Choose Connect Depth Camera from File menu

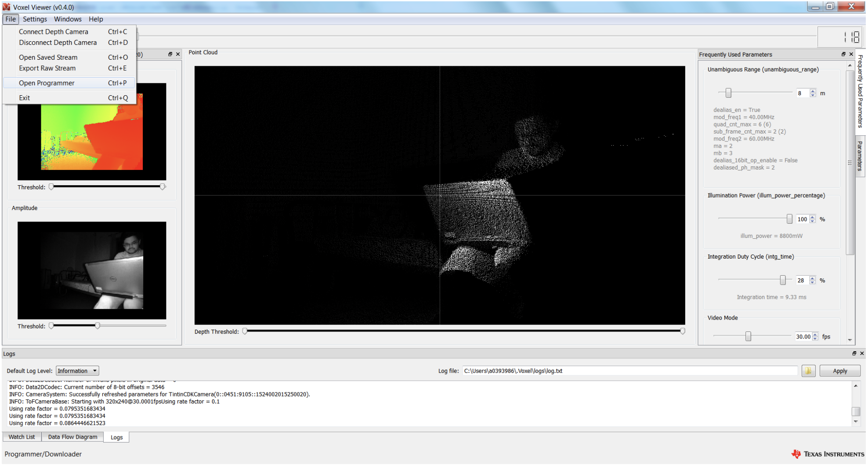pyautogui.click(x=69, y=32)
